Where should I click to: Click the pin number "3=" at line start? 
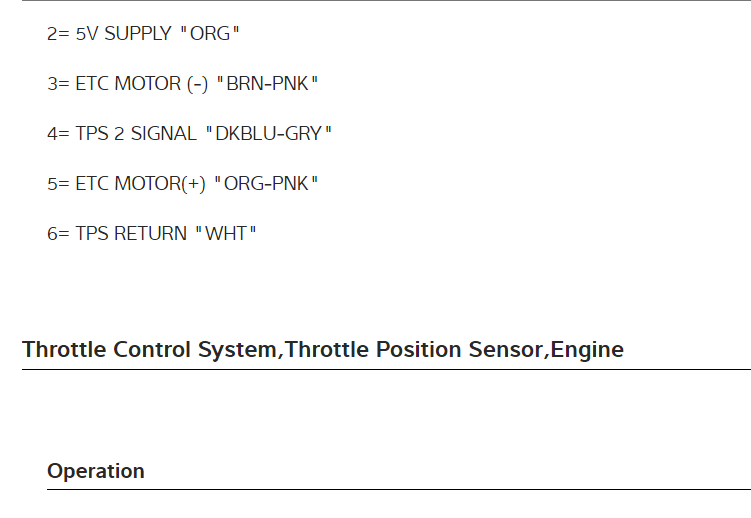pyautogui.click(x=58, y=84)
